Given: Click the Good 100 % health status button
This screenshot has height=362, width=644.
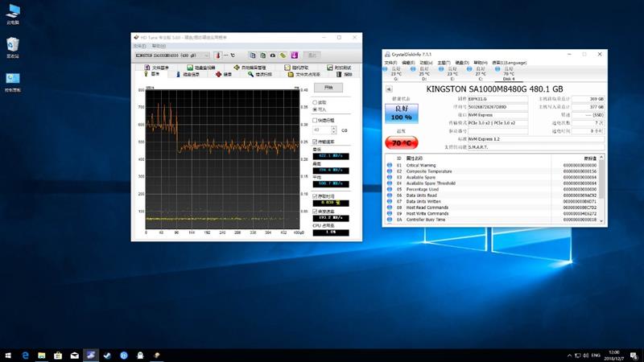Looking at the screenshot, I should point(401,113).
